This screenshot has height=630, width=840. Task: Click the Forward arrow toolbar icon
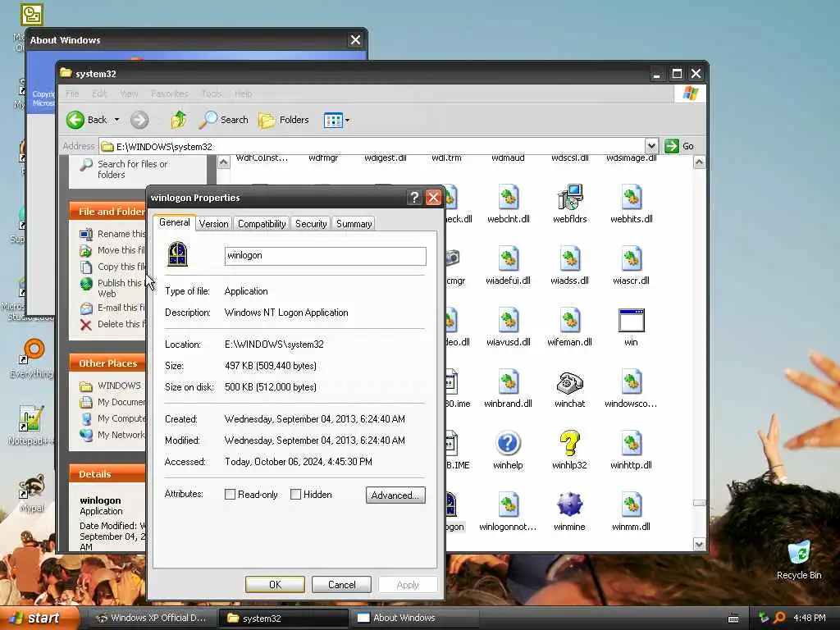click(x=139, y=120)
